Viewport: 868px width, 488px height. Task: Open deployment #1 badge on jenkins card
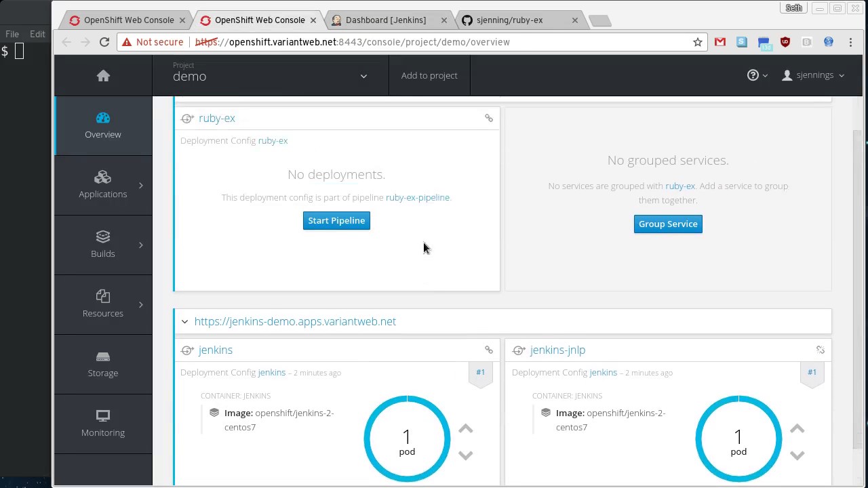tap(480, 373)
